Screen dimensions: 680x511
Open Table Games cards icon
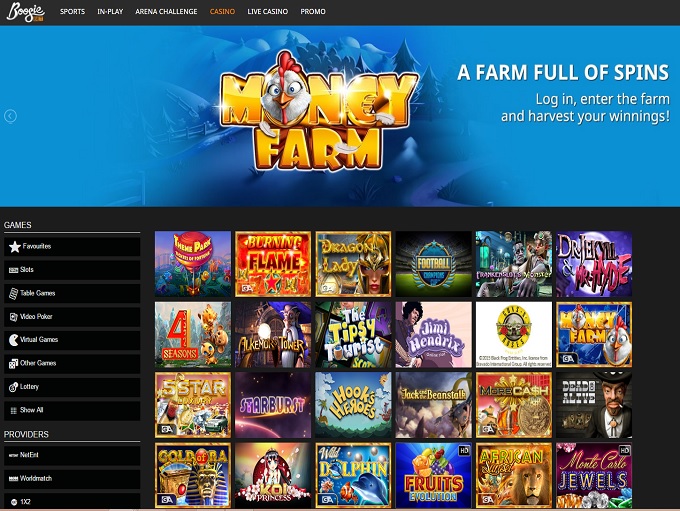point(13,294)
